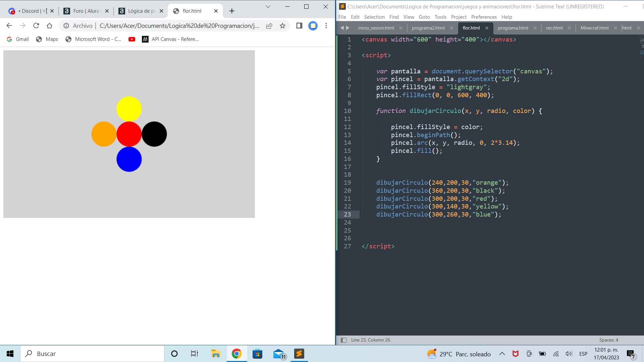Click previous tab arrow in Sublime
The height and width of the screenshot is (362, 644).
pos(342,28)
